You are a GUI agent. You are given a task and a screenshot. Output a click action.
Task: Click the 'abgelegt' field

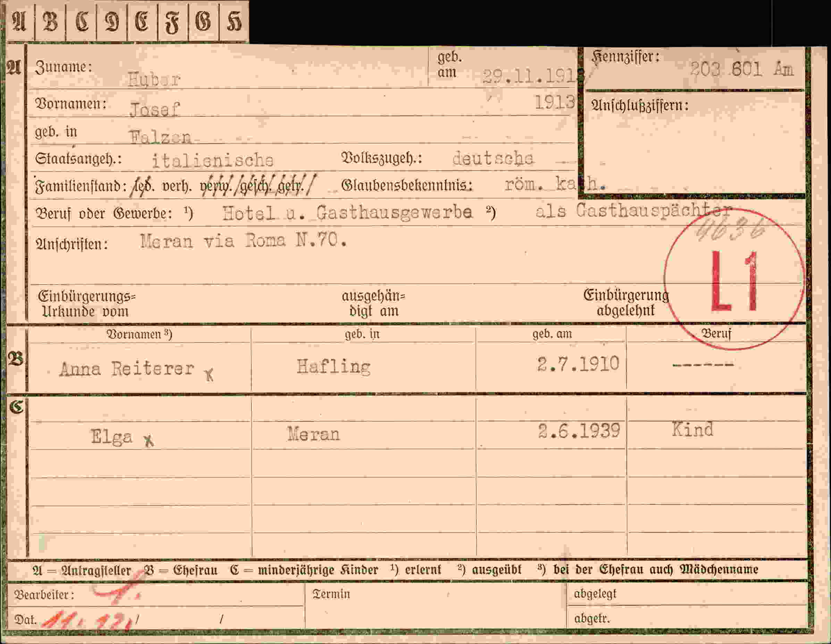(687, 594)
